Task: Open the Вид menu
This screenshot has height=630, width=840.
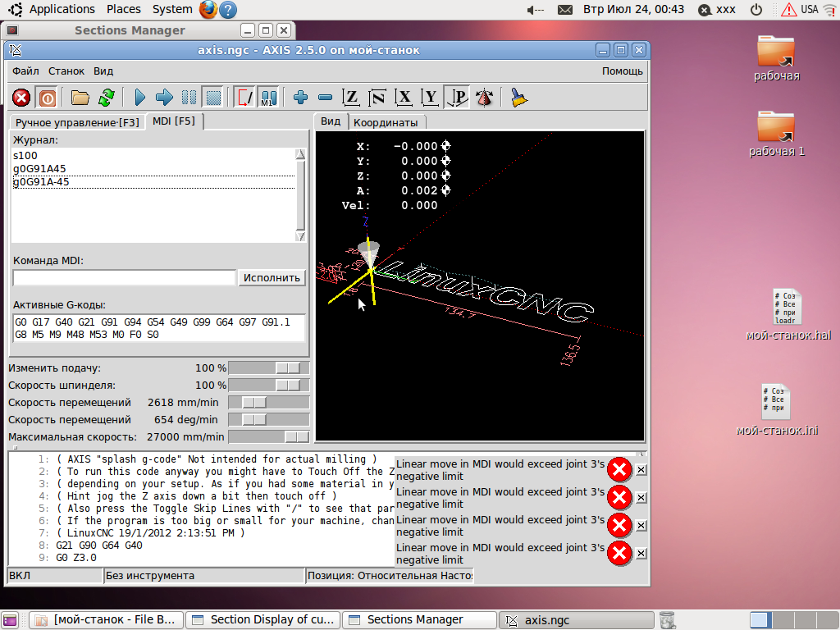Action: click(103, 71)
